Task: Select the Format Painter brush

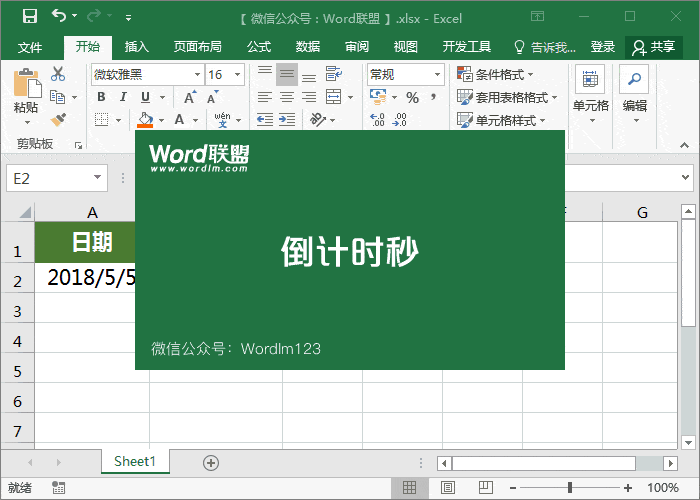Action: pos(58,119)
